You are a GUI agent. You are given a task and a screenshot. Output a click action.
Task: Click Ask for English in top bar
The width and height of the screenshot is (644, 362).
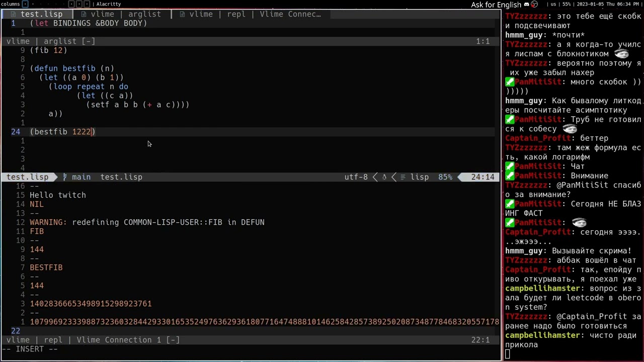click(x=496, y=5)
